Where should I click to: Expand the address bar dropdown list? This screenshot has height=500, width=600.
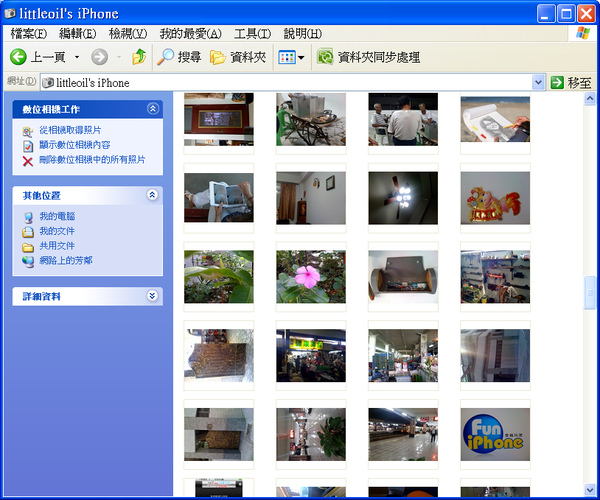[538, 82]
